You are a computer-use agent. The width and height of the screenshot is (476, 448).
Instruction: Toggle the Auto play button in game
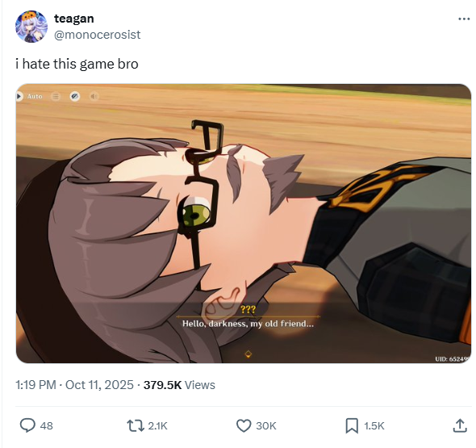pyautogui.click(x=29, y=96)
